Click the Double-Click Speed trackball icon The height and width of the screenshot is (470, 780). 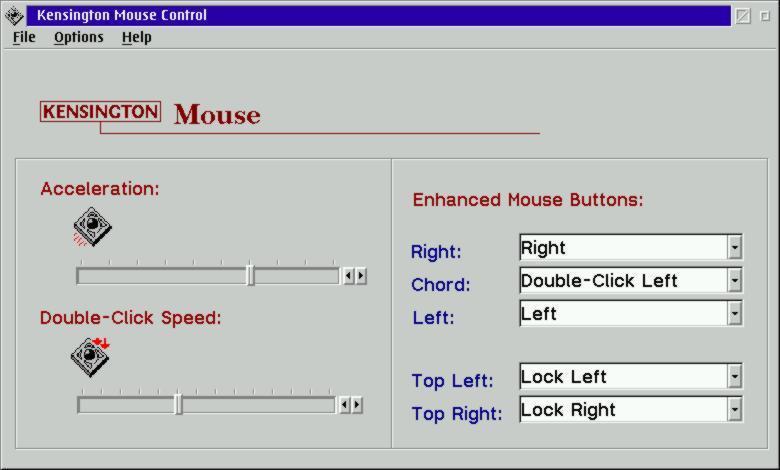90,357
